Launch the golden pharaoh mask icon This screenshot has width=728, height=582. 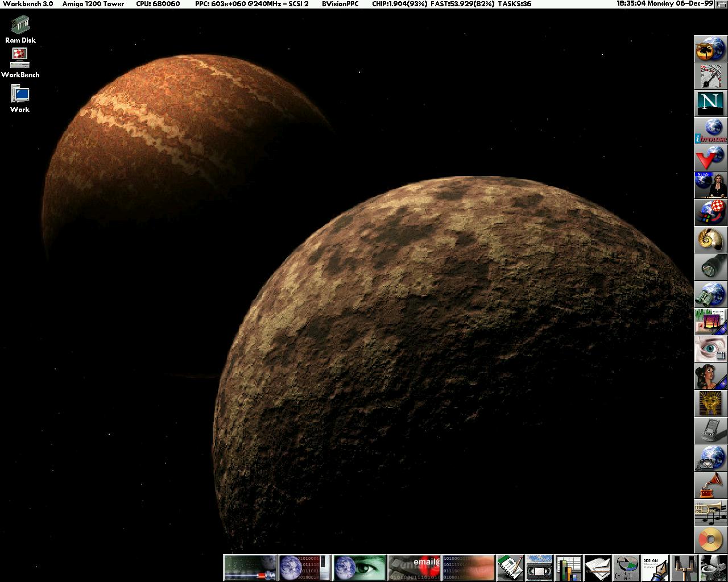click(x=710, y=403)
